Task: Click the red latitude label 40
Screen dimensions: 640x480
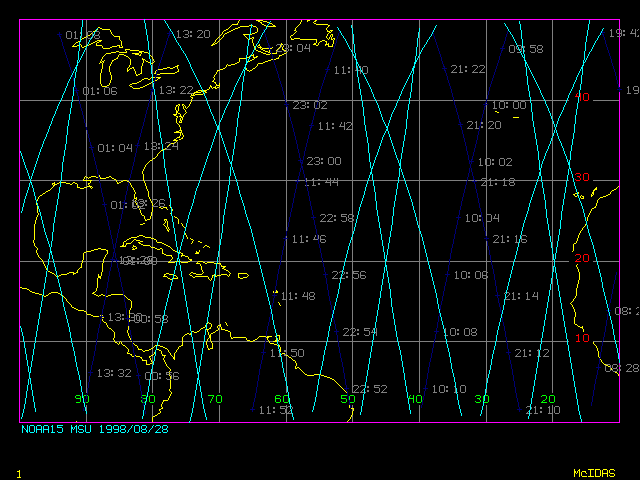Action: (582, 97)
